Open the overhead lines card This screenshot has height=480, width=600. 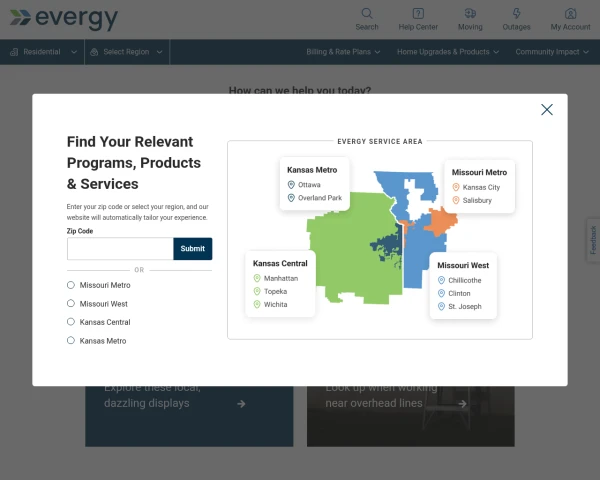411,416
